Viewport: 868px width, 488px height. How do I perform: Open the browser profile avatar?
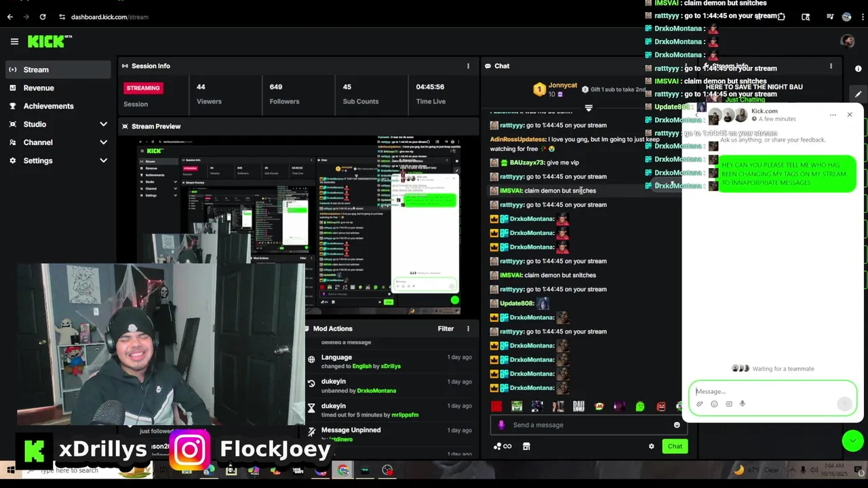846,16
